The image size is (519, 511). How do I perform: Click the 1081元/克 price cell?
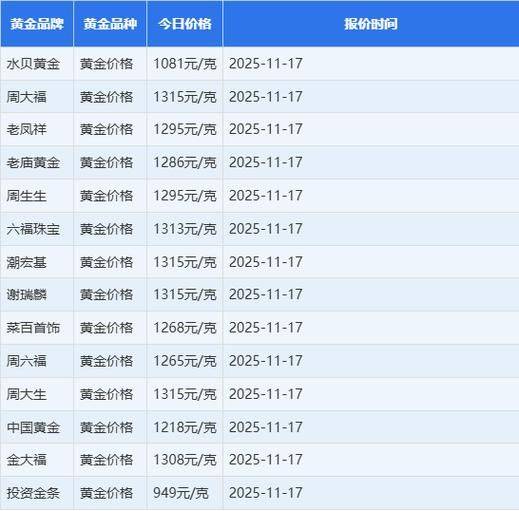(x=185, y=64)
